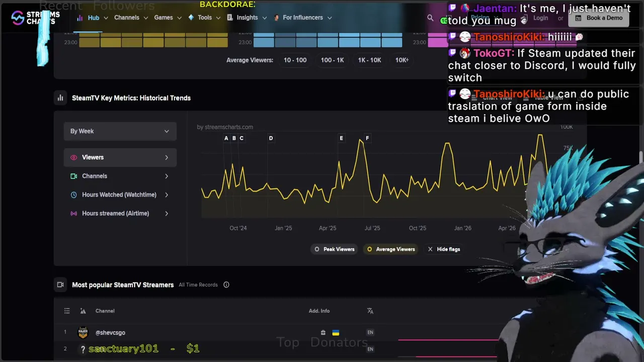Filter average viewers to 10K+

point(402,60)
